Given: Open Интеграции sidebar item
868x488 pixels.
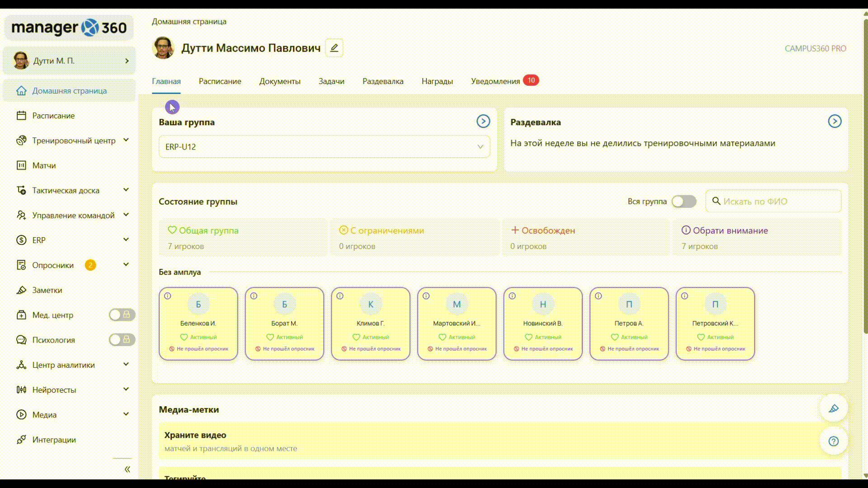Looking at the screenshot, I should (54, 440).
